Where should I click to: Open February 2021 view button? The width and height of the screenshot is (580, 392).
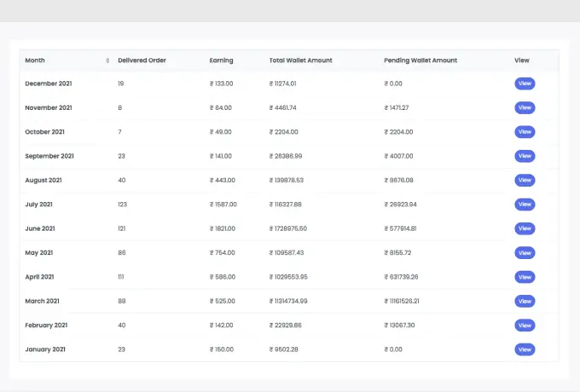[x=525, y=326]
